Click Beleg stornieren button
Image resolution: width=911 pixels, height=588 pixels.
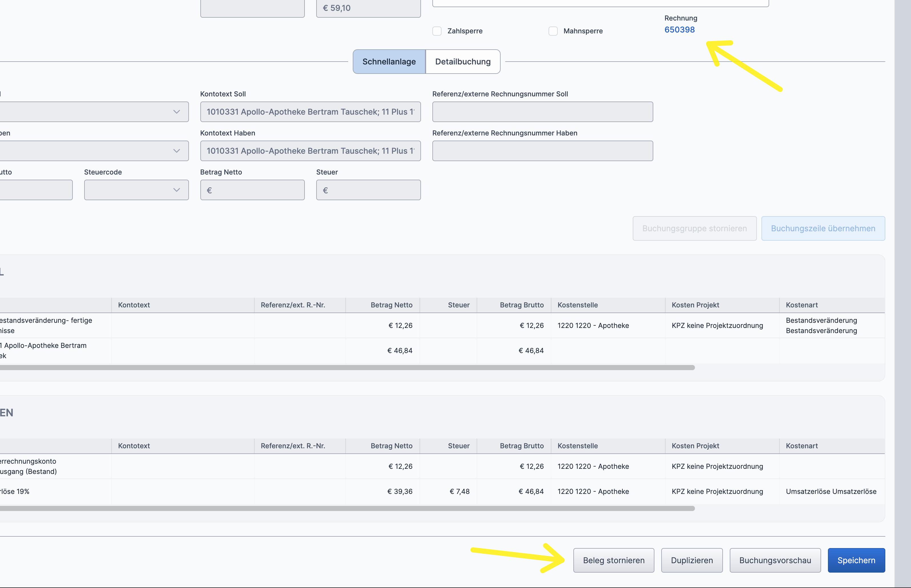[x=614, y=560]
